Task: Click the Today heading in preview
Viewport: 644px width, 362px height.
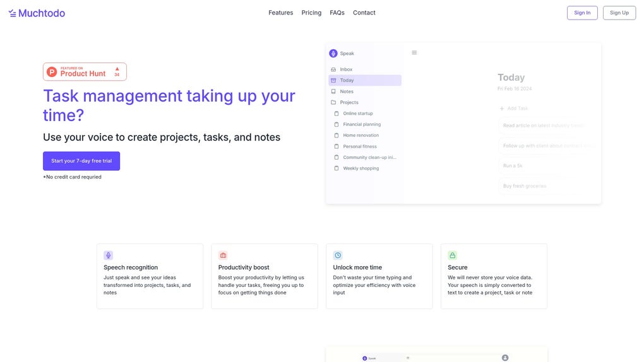Action: 511,78
